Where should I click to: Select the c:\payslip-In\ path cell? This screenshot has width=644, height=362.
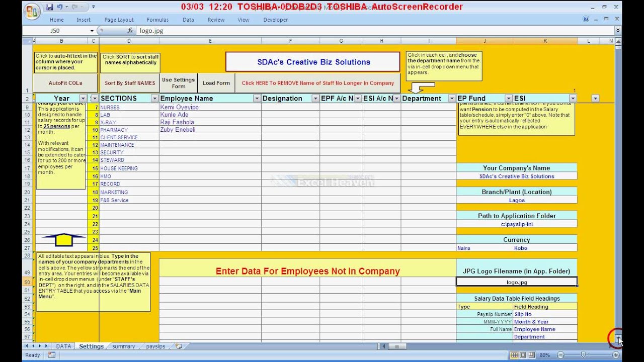pos(517,224)
